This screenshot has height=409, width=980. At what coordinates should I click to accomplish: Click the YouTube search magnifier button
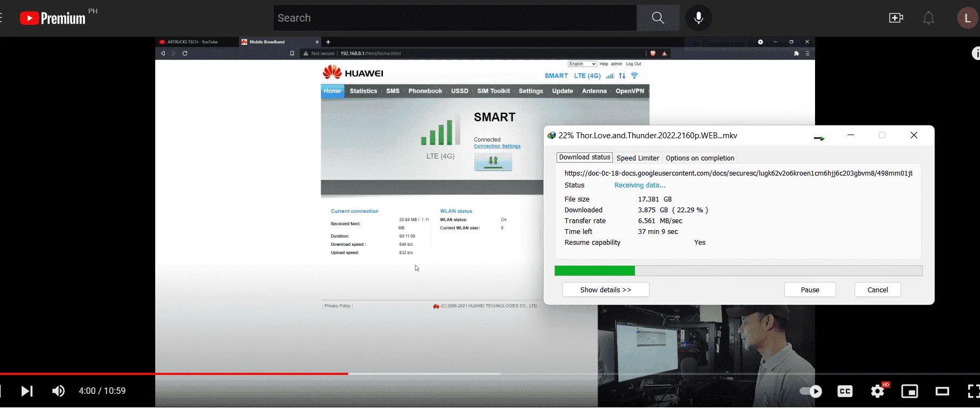point(658,18)
